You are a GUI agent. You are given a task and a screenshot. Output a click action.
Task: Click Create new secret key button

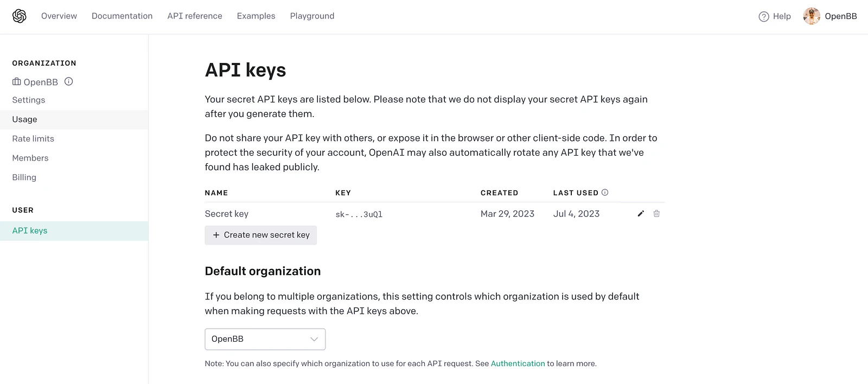[261, 235]
